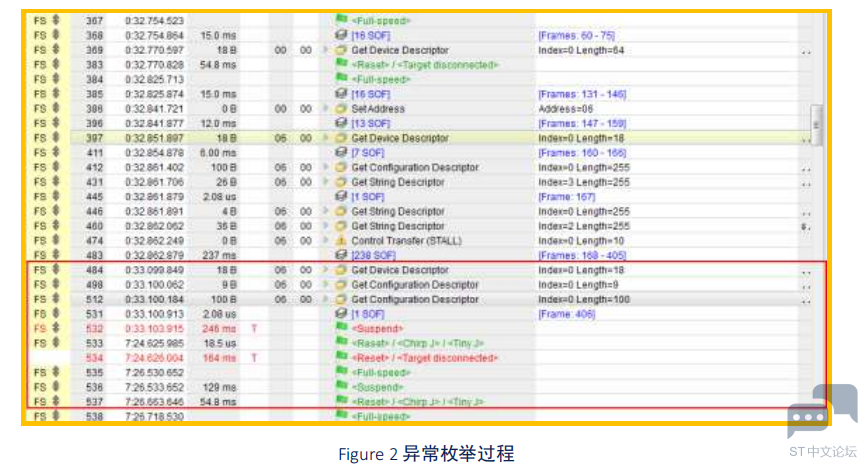Select the timestamp 0:32.851.897

[154, 138]
